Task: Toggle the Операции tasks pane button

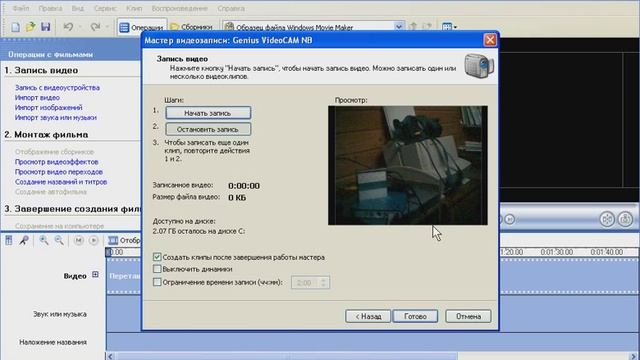Action: 142,27
